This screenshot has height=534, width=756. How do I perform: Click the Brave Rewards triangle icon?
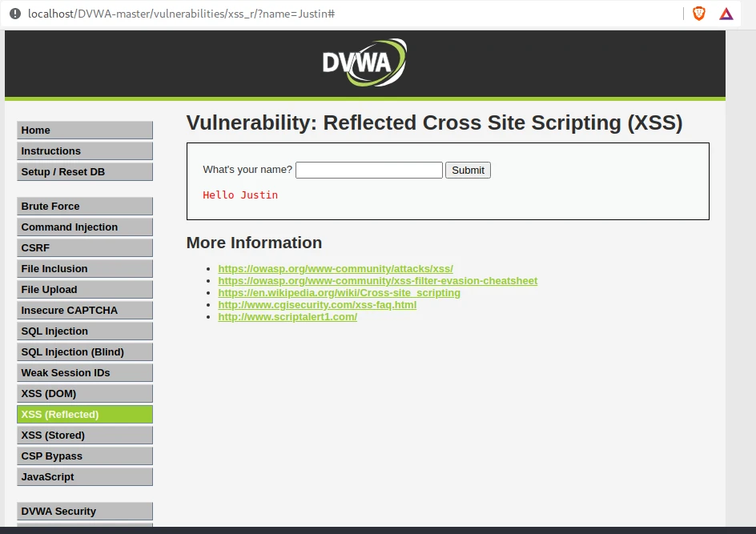point(726,14)
